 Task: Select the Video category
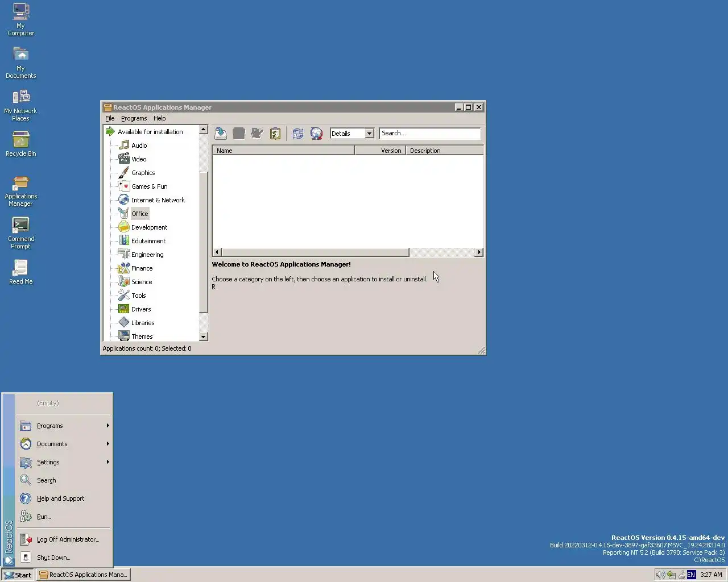pos(139,159)
